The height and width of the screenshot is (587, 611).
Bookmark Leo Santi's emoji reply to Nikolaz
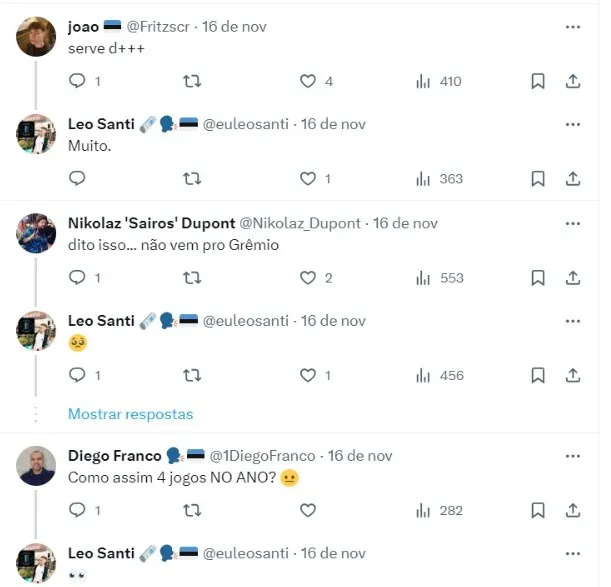538,375
